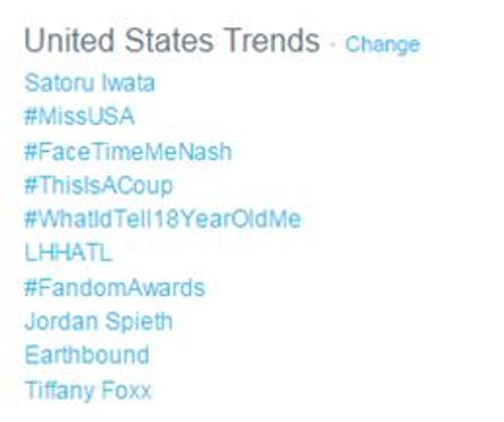The width and height of the screenshot is (504, 422).
Task: Show tweets about Tiffany Foxx
Action: [87, 390]
